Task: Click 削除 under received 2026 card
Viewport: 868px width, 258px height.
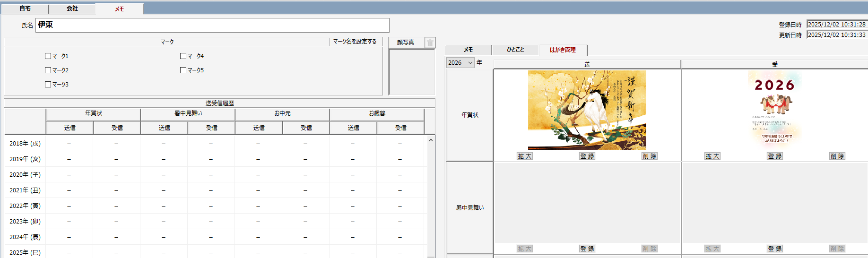Action: 837,156
